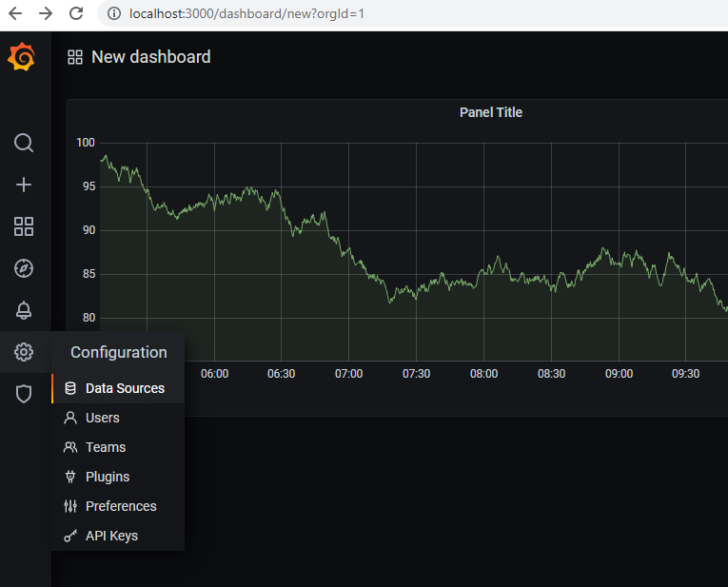Click the 07:00 x-axis time label
This screenshot has width=728, height=587.
pyautogui.click(x=348, y=374)
